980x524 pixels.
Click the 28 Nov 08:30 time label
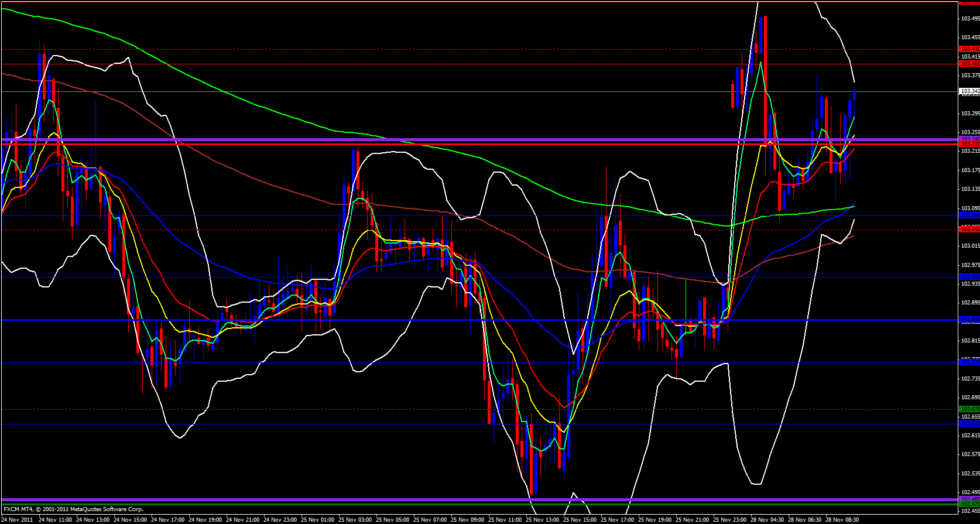tap(842, 519)
